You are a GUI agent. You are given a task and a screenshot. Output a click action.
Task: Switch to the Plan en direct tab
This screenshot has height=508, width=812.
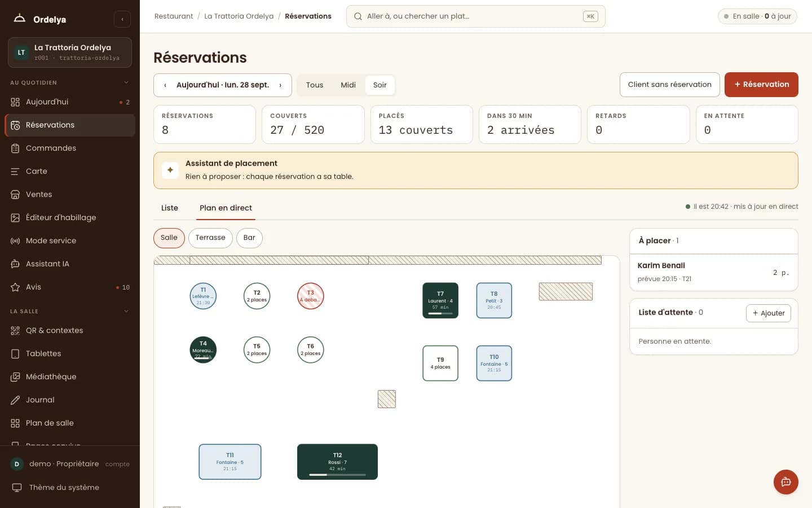226,208
